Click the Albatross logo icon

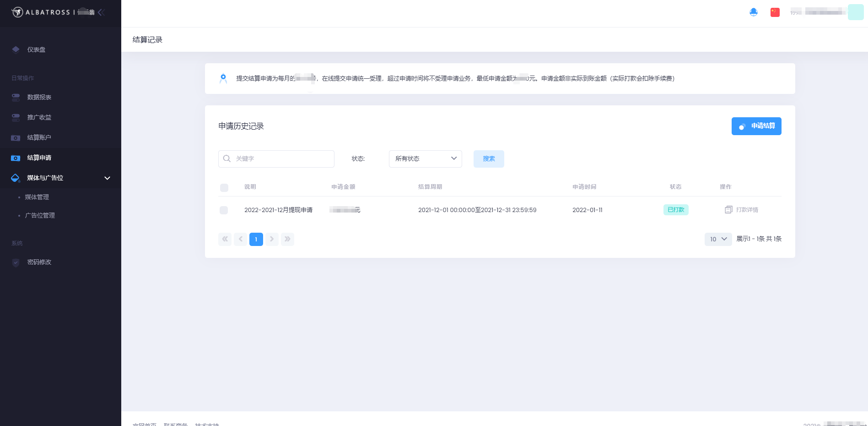click(x=17, y=12)
